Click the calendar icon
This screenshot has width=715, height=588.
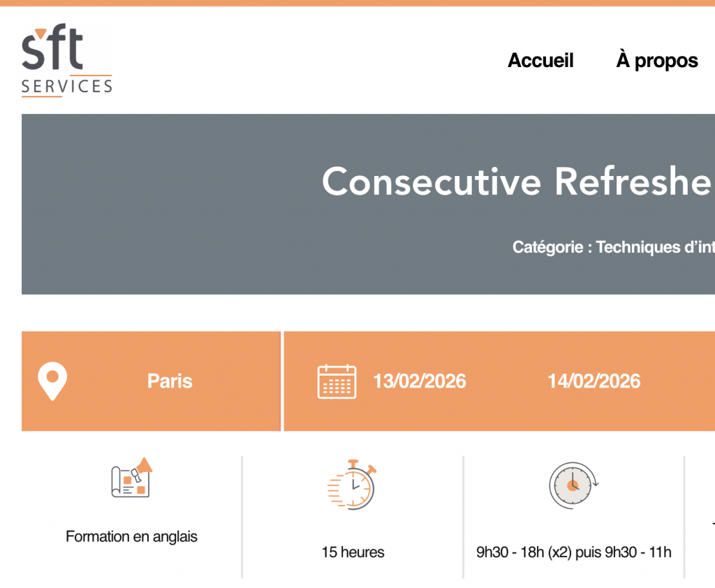coord(337,381)
